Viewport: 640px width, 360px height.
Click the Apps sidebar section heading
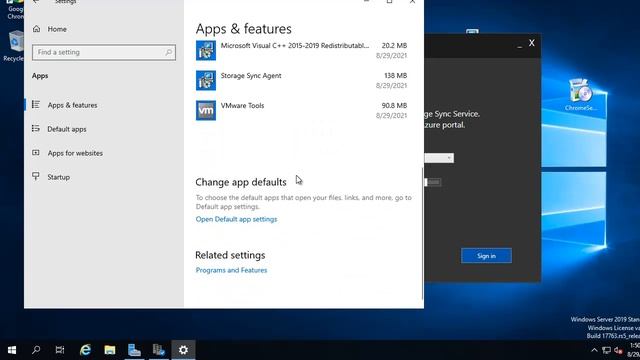tap(40, 76)
